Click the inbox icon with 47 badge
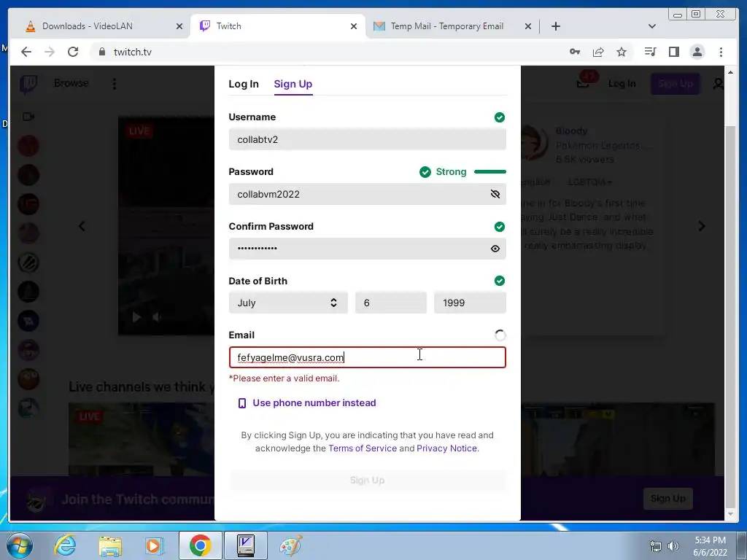The width and height of the screenshot is (747, 560). click(x=583, y=84)
